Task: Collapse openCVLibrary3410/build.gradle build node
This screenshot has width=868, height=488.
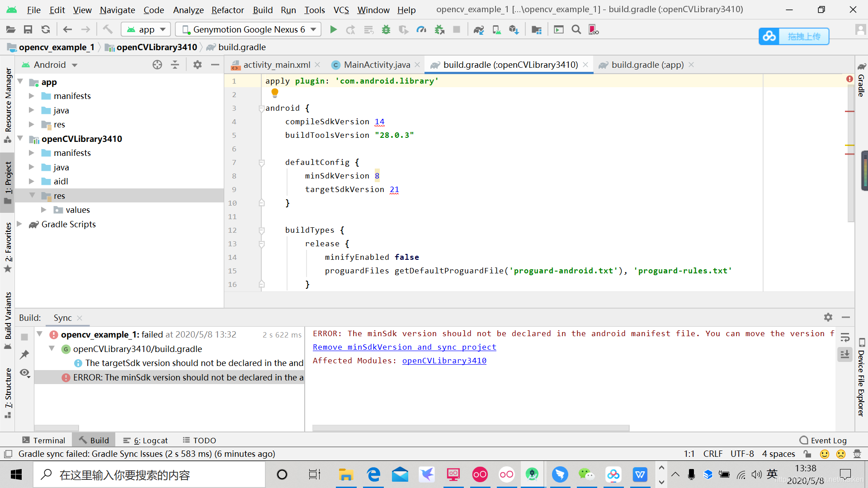Action: pos(52,348)
